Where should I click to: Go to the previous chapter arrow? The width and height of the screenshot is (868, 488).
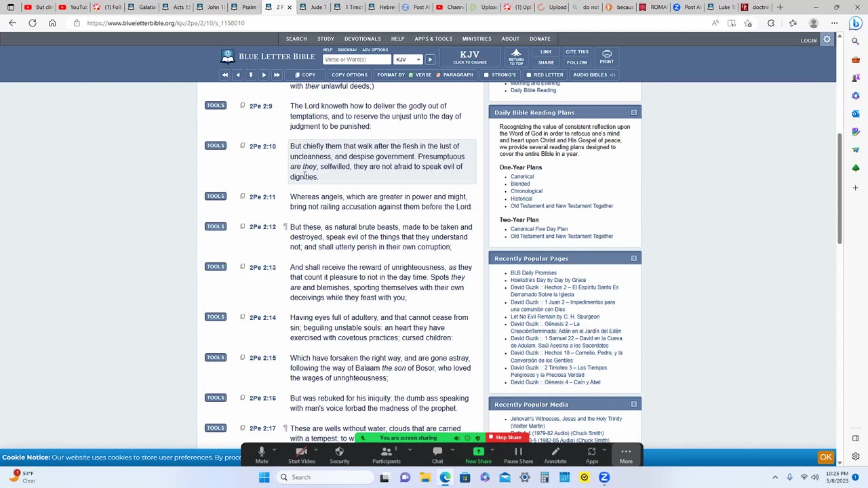click(237, 75)
